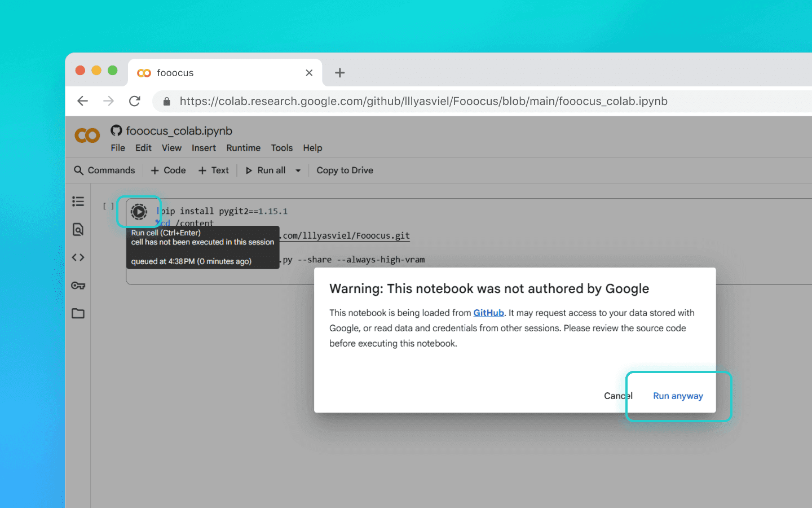The height and width of the screenshot is (508, 812).
Task: Select the fooocus browser tab
Action: [x=225, y=73]
